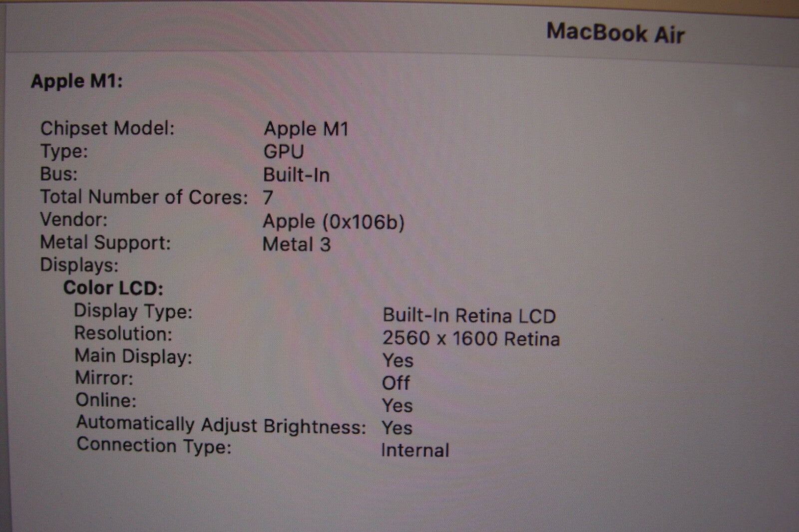
Task: Click the "Chipset Model:" label
Action: click(x=107, y=128)
